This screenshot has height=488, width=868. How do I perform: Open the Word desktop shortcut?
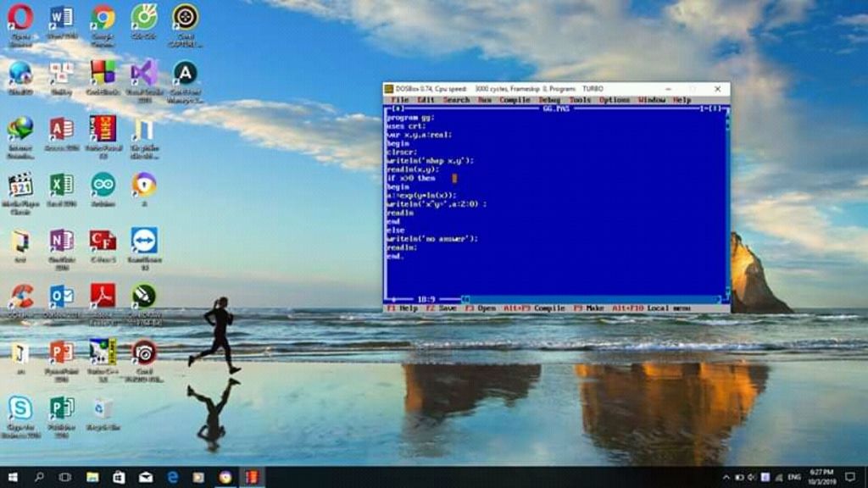point(61,18)
